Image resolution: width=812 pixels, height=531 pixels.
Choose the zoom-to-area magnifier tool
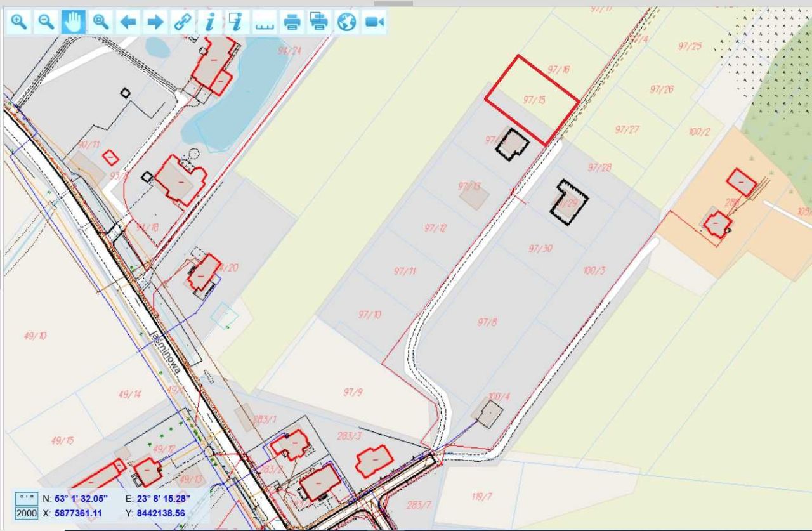coord(100,22)
